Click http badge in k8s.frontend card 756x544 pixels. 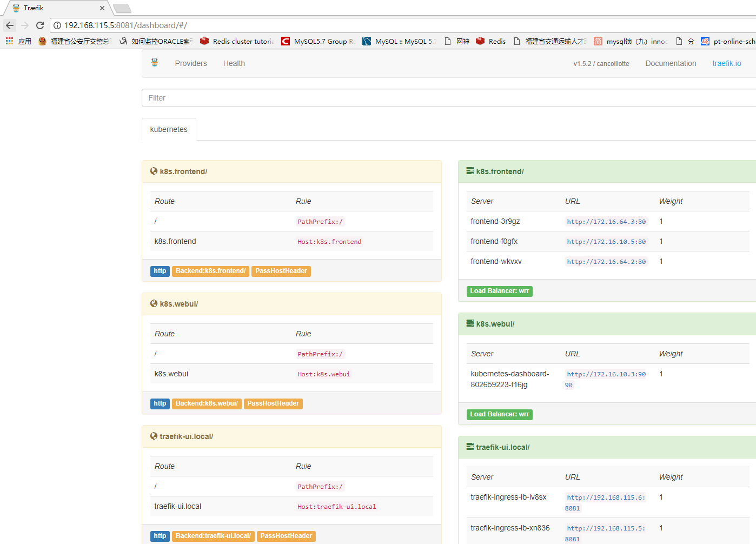[x=160, y=271]
